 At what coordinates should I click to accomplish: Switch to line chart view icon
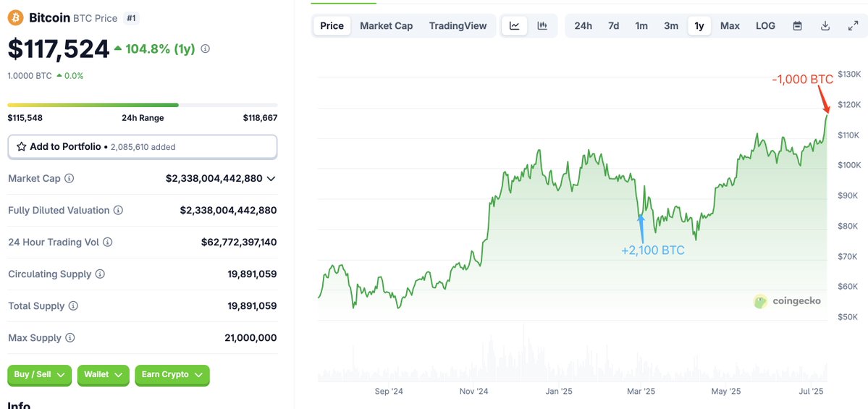click(x=514, y=25)
